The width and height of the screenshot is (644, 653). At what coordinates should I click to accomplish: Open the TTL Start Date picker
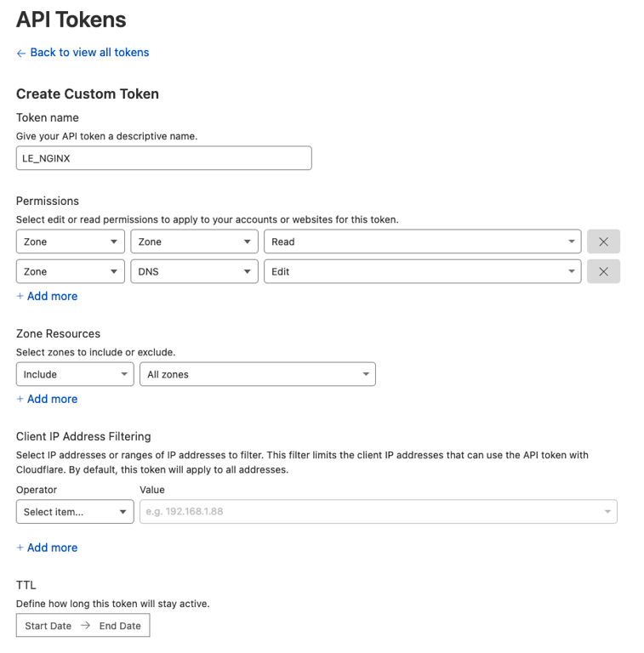48,626
